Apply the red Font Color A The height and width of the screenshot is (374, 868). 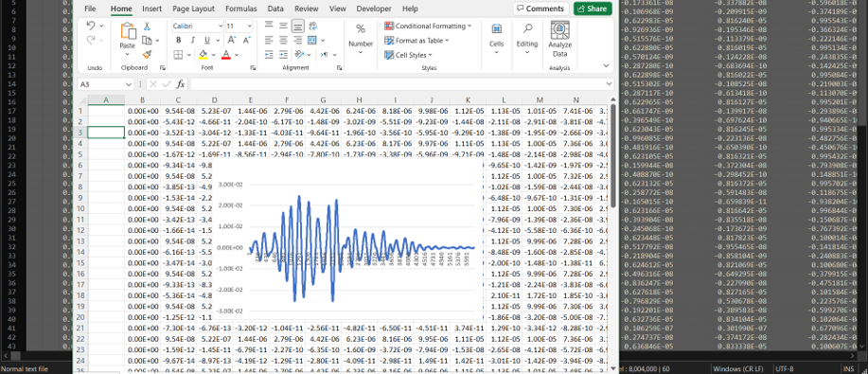click(226, 54)
